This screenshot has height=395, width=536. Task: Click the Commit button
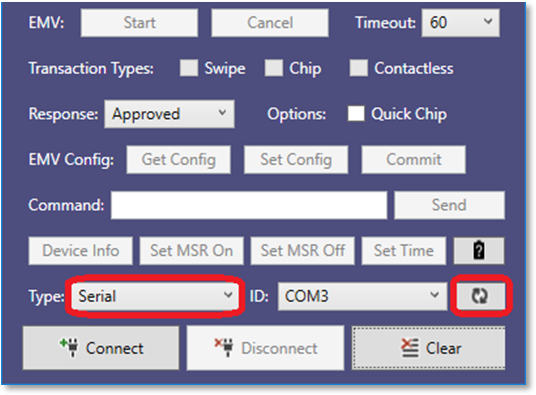[x=414, y=160]
